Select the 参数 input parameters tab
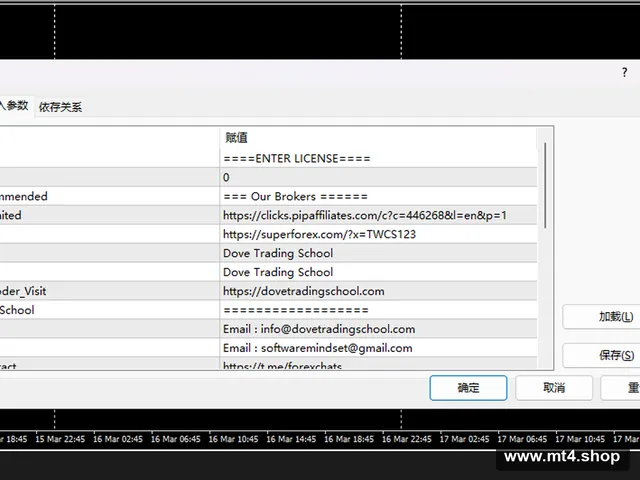 tap(15, 106)
